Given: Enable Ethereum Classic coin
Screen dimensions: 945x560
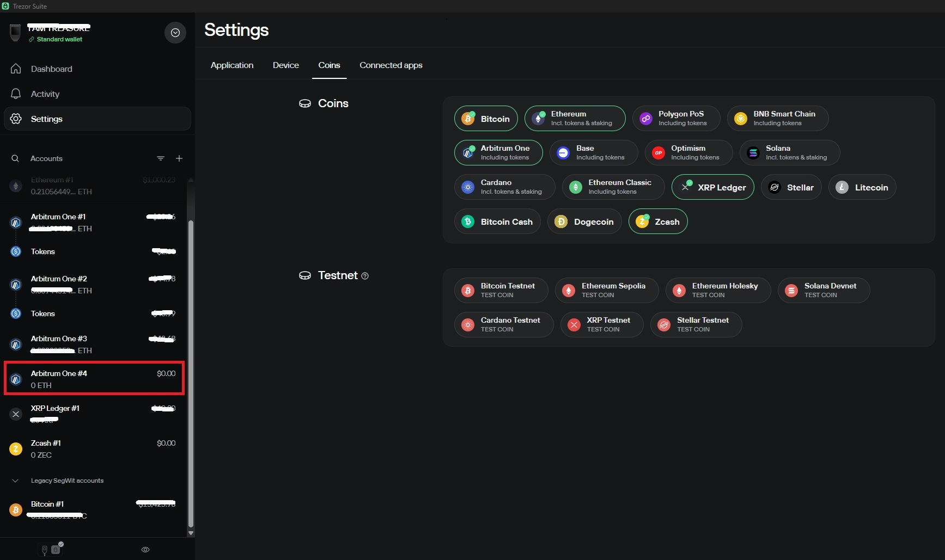Looking at the screenshot, I should pos(613,187).
